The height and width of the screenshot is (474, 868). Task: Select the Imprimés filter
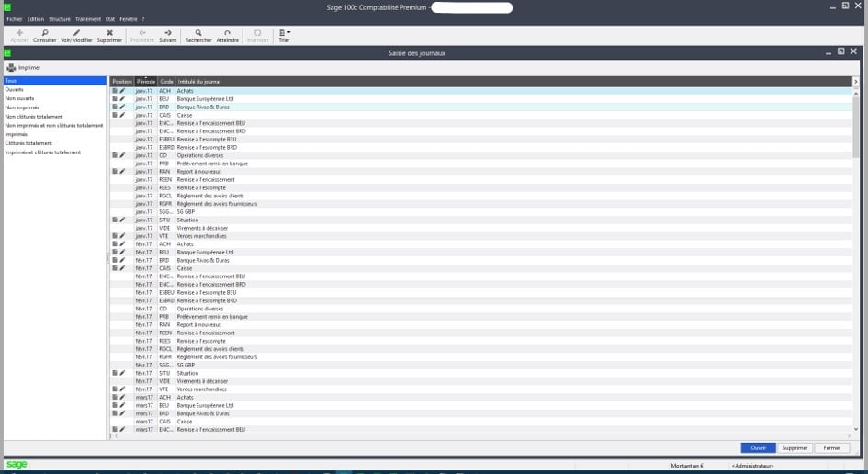click(16, 134)
